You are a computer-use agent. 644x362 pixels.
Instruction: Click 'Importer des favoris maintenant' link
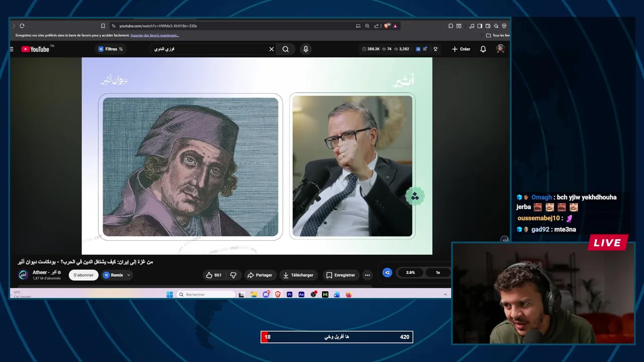click(154, 35)
